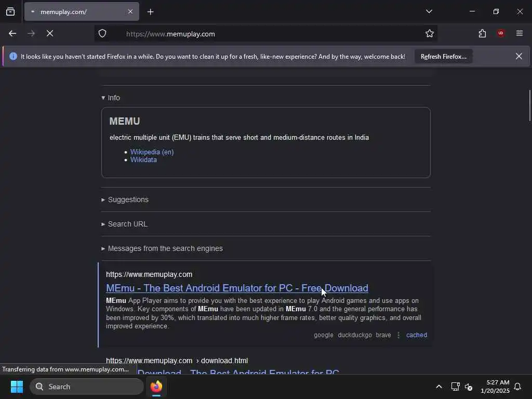Click the page vertical scrollbar

(529, 105)
